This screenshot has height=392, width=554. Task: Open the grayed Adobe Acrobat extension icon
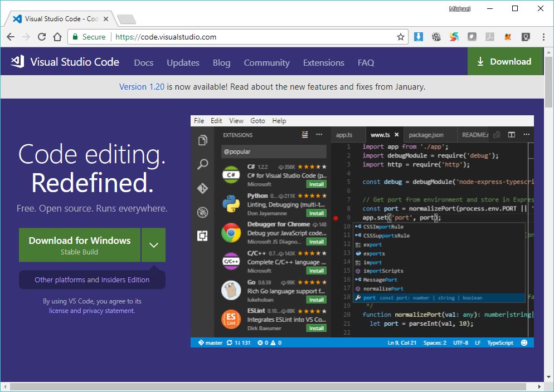tap(490, 37)
